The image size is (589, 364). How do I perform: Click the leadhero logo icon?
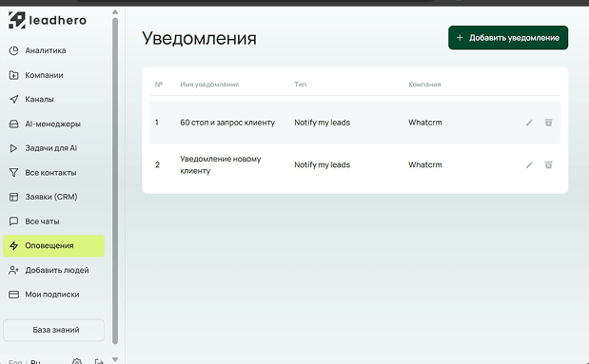point(17,20)
